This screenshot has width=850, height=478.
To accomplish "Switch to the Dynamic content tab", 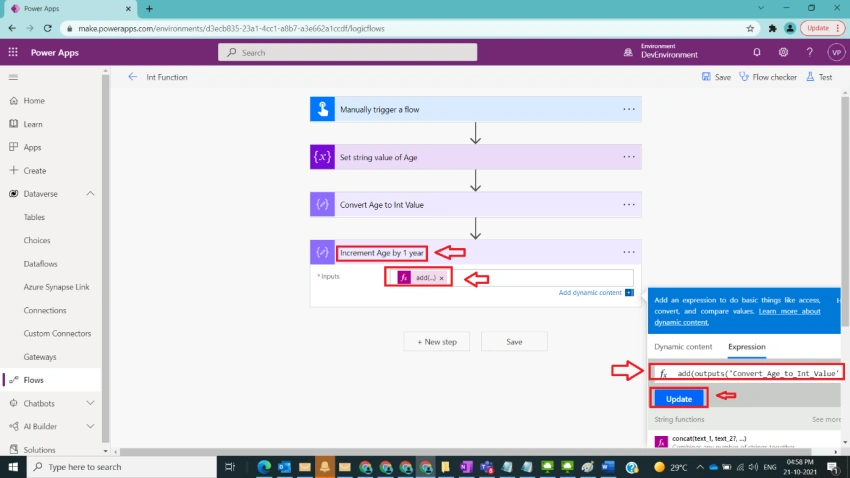I will 683,346.
